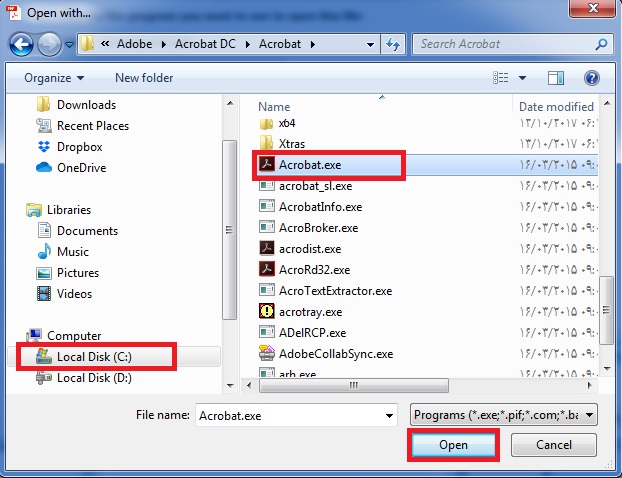Click New folder
The width and height of the screenshot is (622, 478).
pos(144,78)
